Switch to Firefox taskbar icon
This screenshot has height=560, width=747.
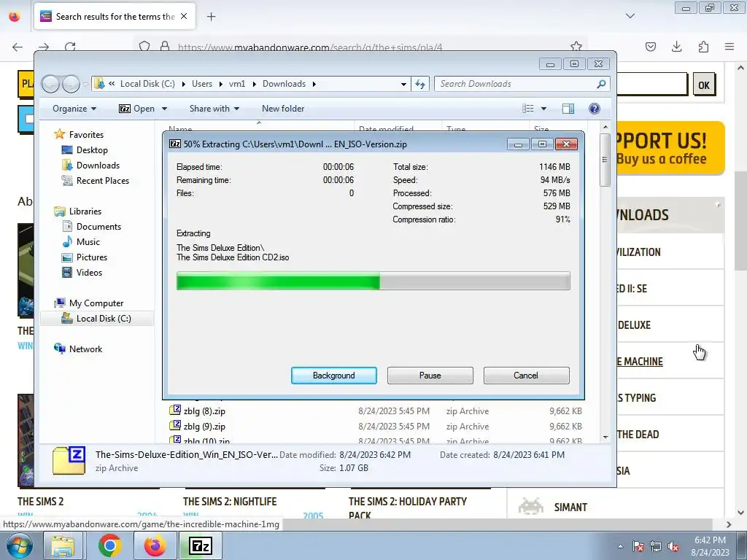tap(155, 545)
